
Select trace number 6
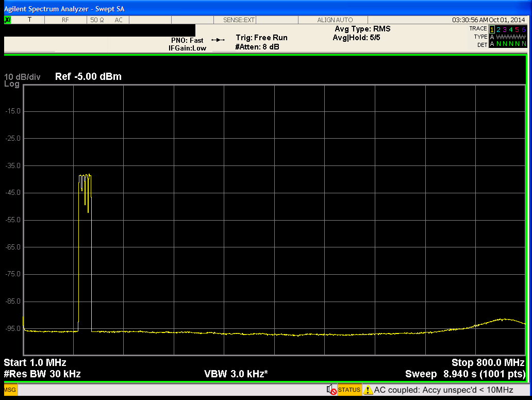(524, 29)
